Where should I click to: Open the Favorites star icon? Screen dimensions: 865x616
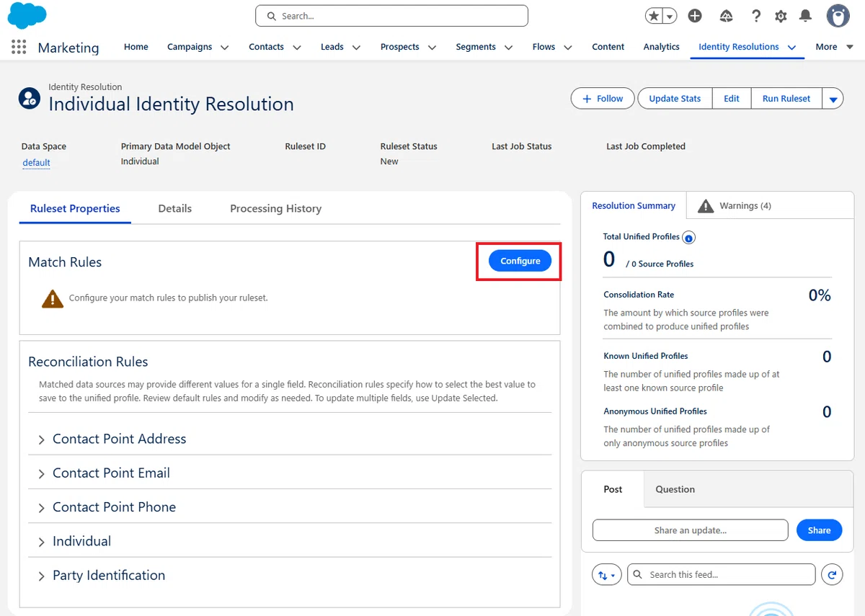tap(654, 16)
